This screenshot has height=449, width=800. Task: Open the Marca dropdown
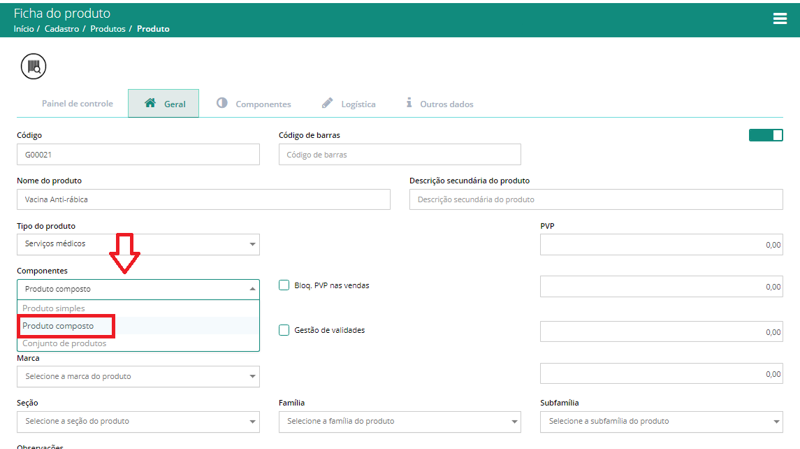click(138, 377)
